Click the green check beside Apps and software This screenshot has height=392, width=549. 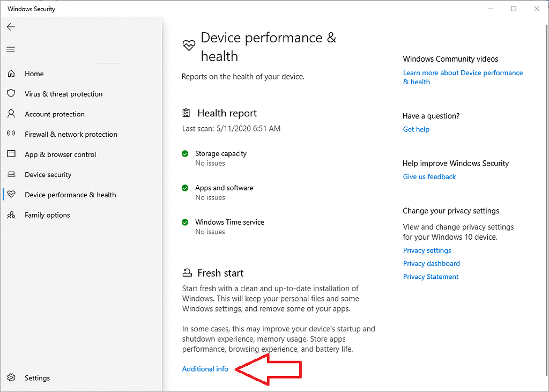(x=185, y=188)
